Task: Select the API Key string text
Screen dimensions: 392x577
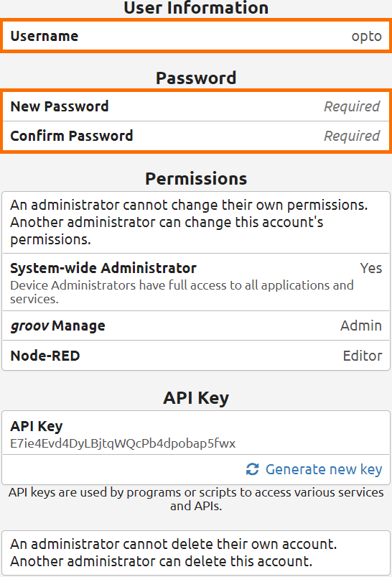Action: pyautogui.click(x=123, y=443)
